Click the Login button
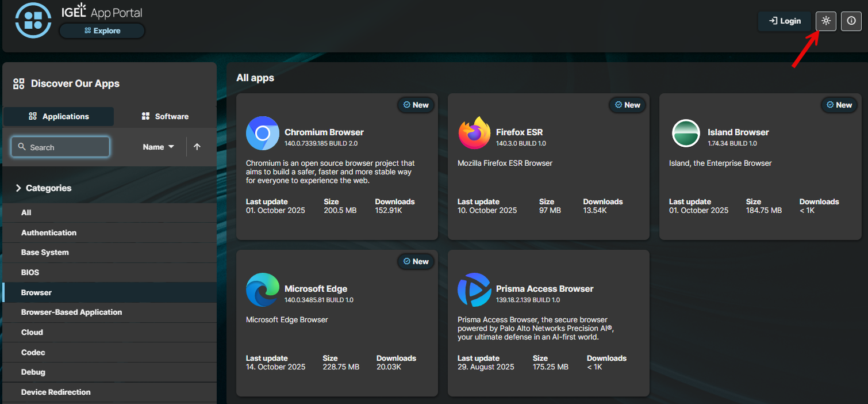Viewport: 868px width, 404px height. pos(784,21)
